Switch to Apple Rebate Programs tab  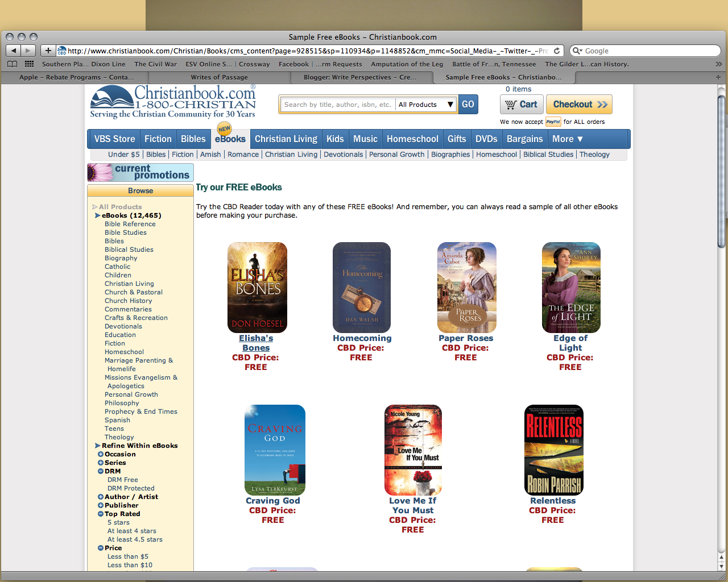[x=77, y=77]
